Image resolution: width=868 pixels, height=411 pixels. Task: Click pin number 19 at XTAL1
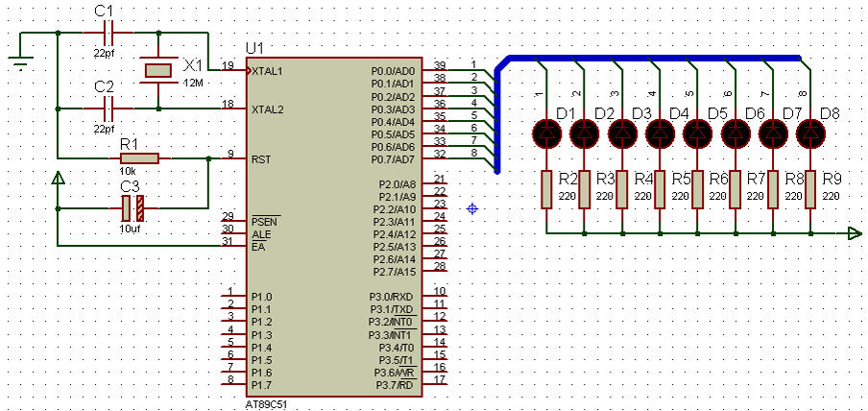(227, 65)
